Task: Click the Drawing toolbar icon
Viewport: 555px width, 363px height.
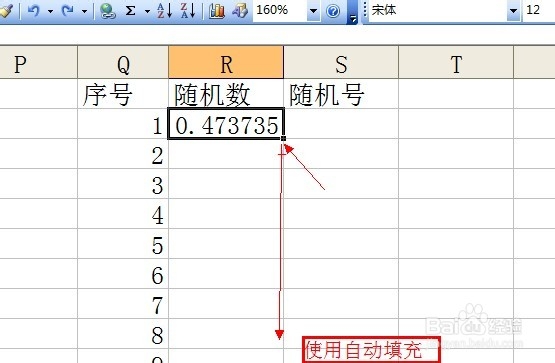Action: tap(240, 11)
